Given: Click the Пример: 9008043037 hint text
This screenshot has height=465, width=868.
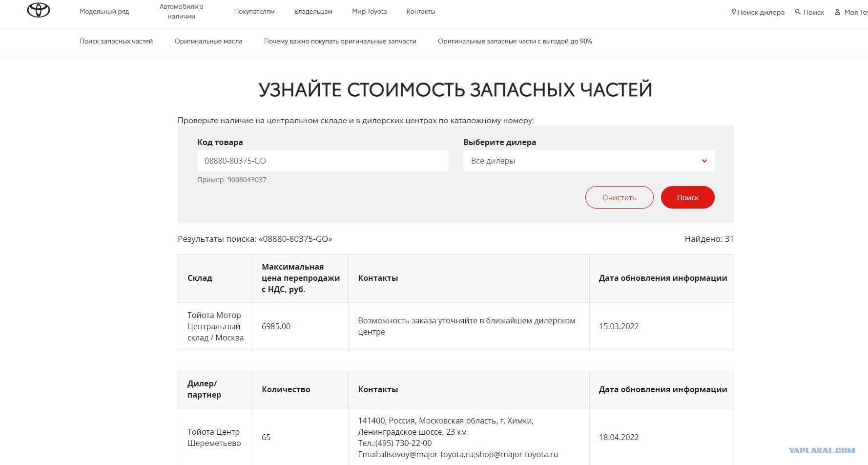Looking at the screenshot, I should pyautogui.click(x=232, y=180).
